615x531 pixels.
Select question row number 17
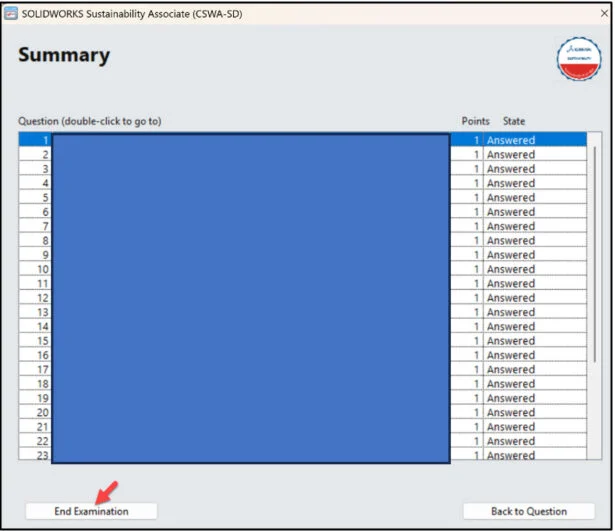coord(302,369)
